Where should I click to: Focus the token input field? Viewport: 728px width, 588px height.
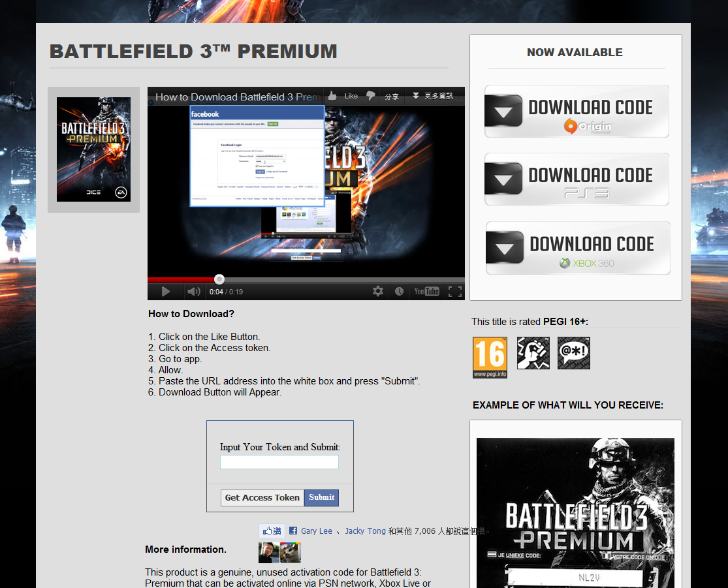coord(279,462)
